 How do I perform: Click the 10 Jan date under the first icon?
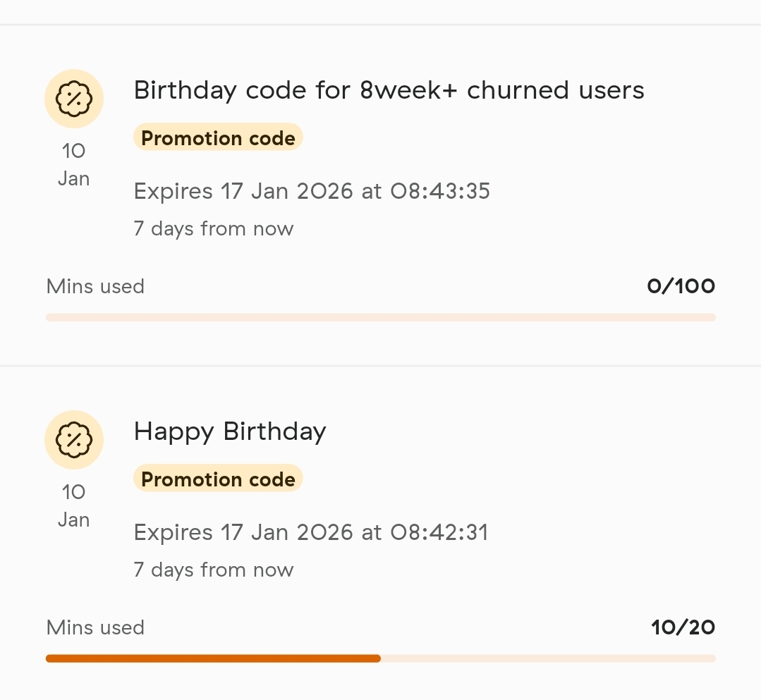coord(74,164)
